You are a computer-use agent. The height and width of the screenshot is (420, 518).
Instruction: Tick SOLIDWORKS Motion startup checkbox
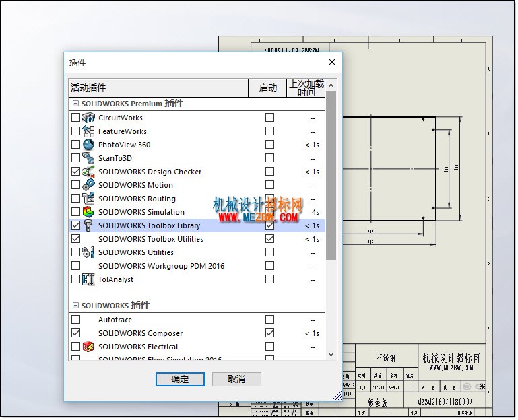coord(269,185)
